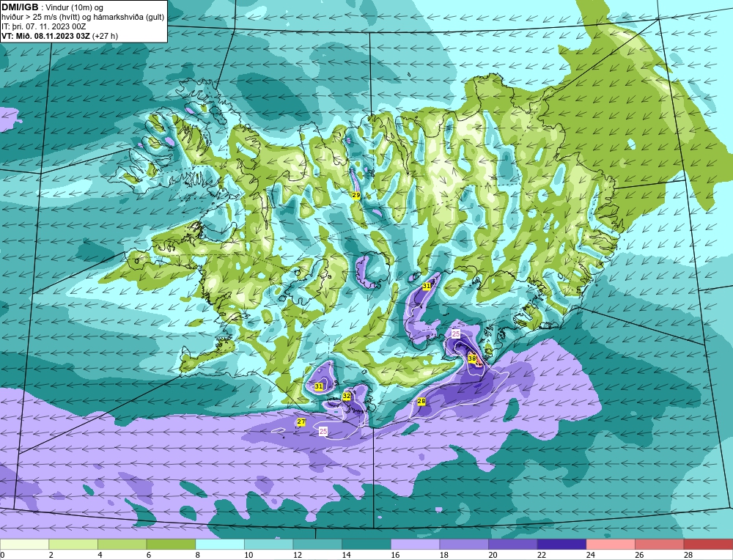The width and height of the screenshot is (733, 560).
Task: Click the salmon 26–28 m/s legend swatch
Action: [659, 544]
